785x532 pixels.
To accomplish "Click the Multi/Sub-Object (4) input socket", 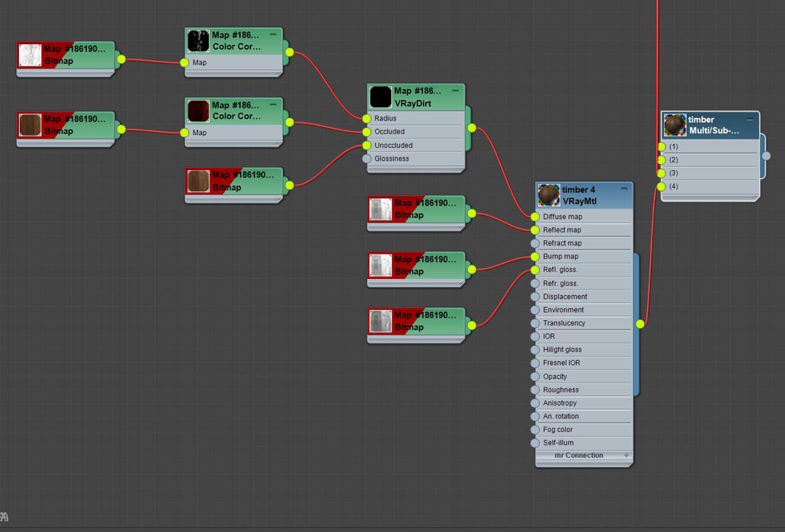I will click(662, 186).
